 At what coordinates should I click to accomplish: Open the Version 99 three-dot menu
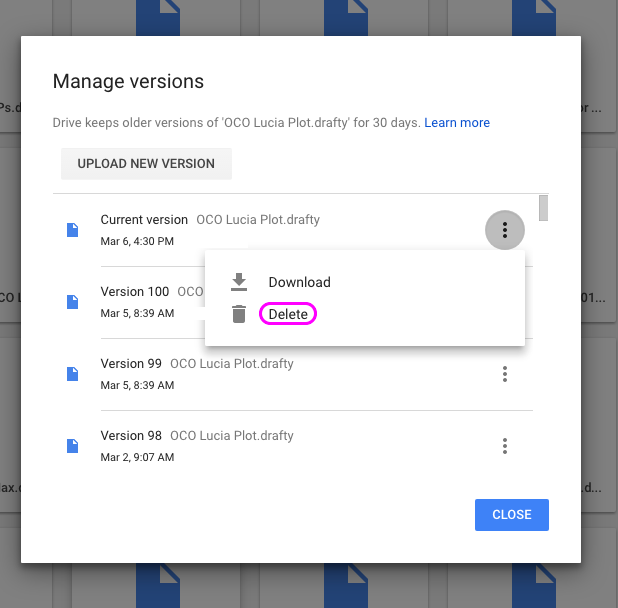click(x=504, y=374)
